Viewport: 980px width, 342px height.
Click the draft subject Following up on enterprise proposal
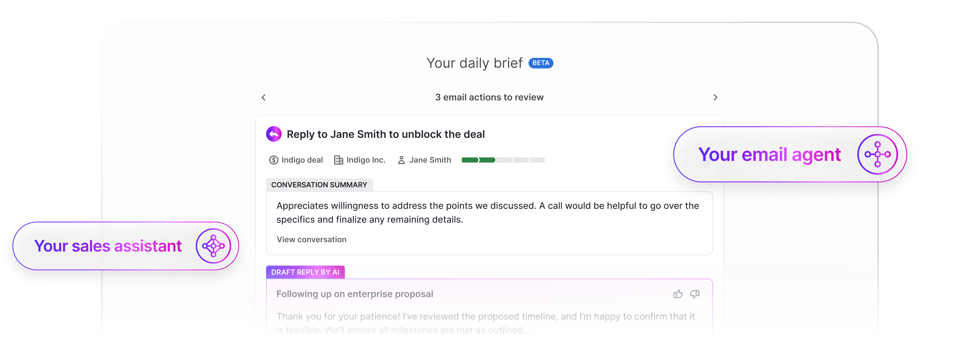click(355, 294)
